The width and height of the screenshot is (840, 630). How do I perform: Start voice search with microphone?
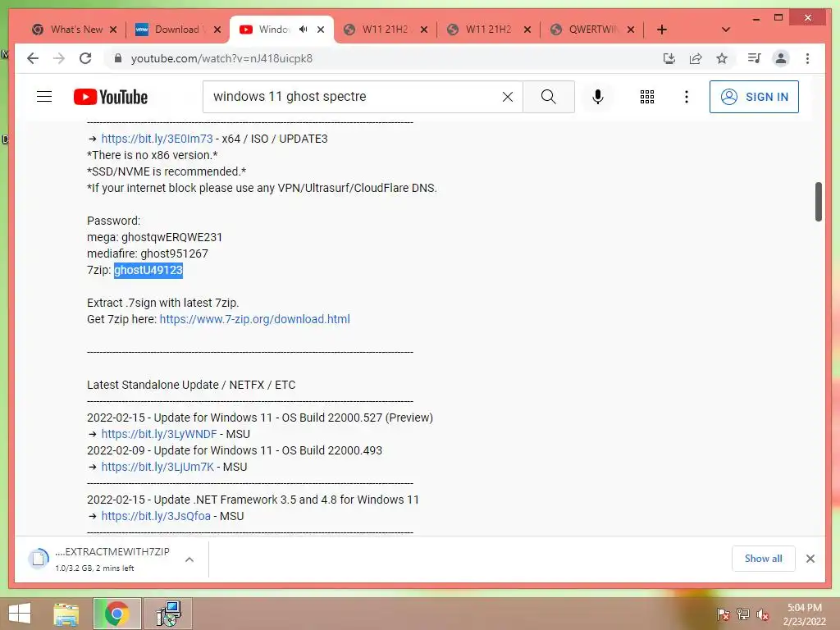[x=598, y=97]
